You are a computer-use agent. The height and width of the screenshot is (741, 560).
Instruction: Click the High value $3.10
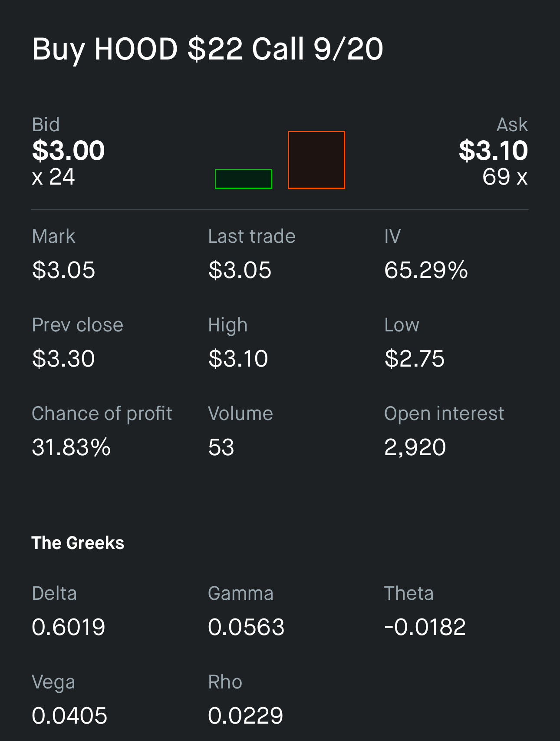point(238,359)
